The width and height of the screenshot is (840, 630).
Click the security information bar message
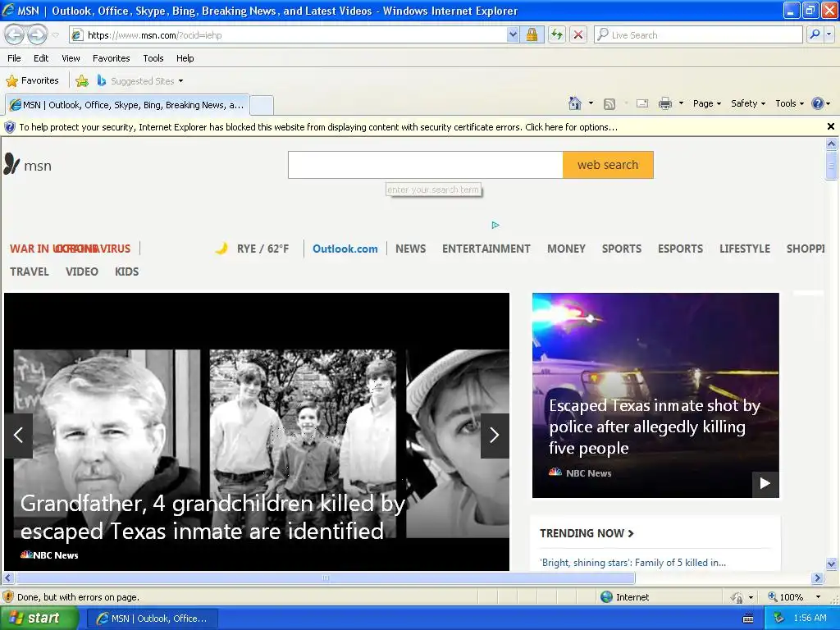pyautogui.click(x=318, y=127)
